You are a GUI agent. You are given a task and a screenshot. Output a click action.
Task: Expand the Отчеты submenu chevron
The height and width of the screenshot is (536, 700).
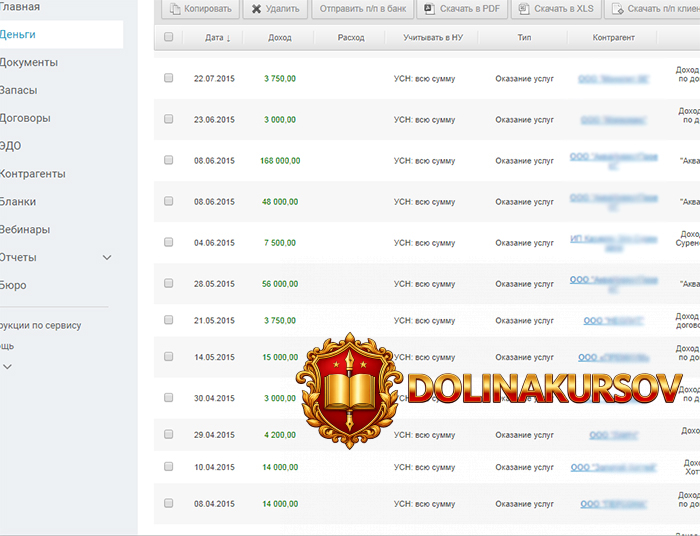coord(107,258)
